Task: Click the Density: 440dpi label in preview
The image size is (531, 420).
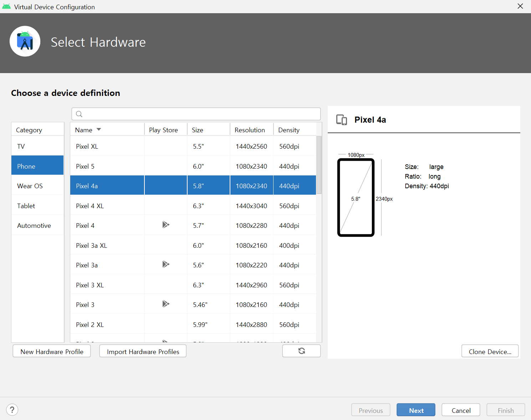Action: click(x=427, y=186)
